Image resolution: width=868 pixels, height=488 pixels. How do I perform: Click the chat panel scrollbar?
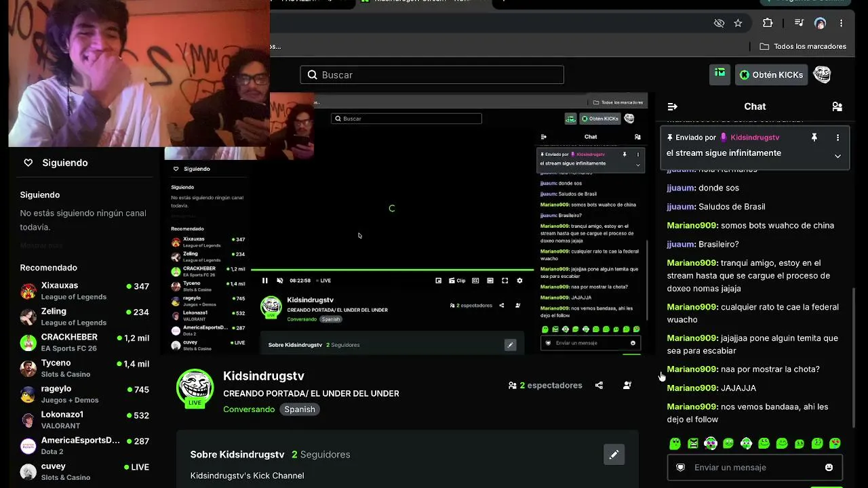click(854, 358)
